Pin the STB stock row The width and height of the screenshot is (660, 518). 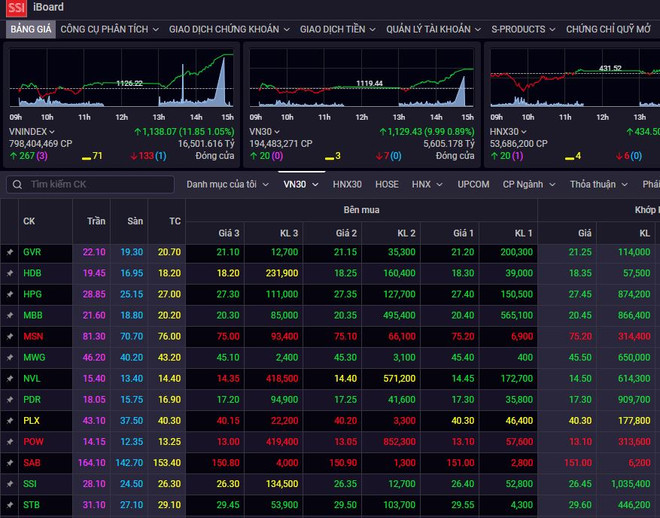coord(9,505)
